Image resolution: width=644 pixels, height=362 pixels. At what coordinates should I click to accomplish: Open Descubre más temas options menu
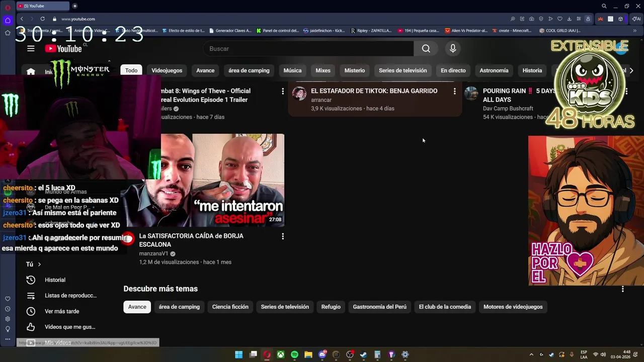point(623,289)
